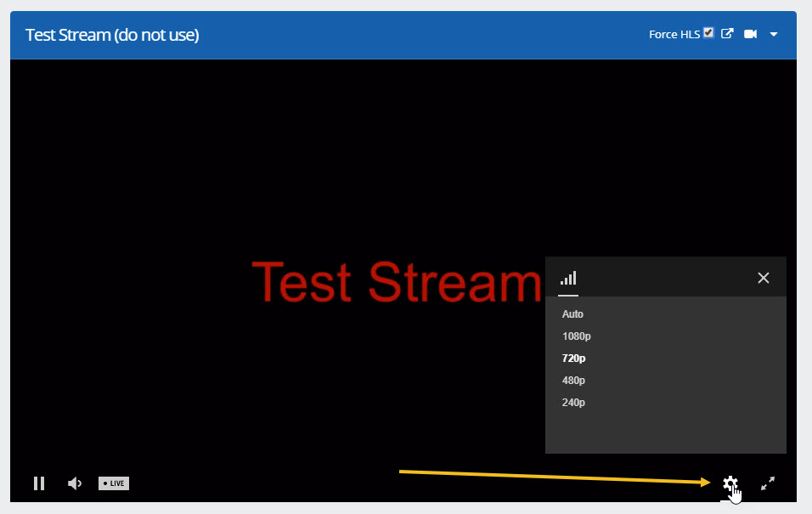Click the LIVE indicator badge
The width and height of the screenshot is (812, 514).
click(x=114, y=483)
